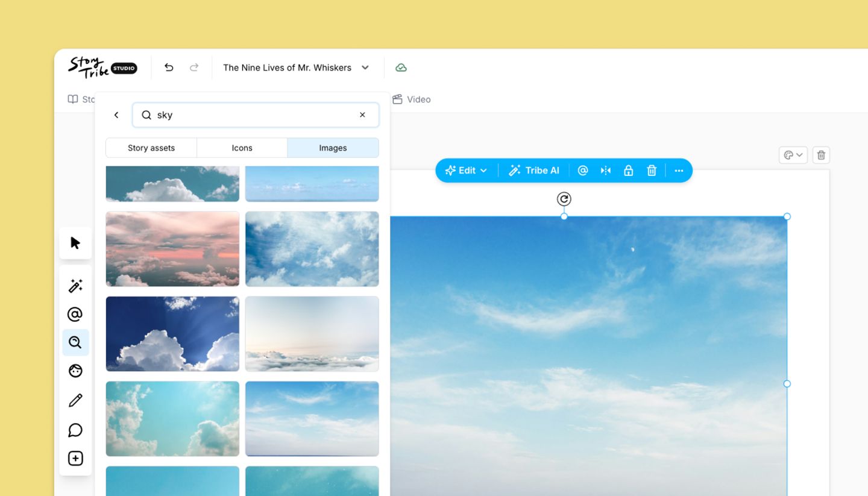Delete the frame with top-right trash icon
Image resolution: width=868 pixels, height=496 pixels.
point(821,155)
